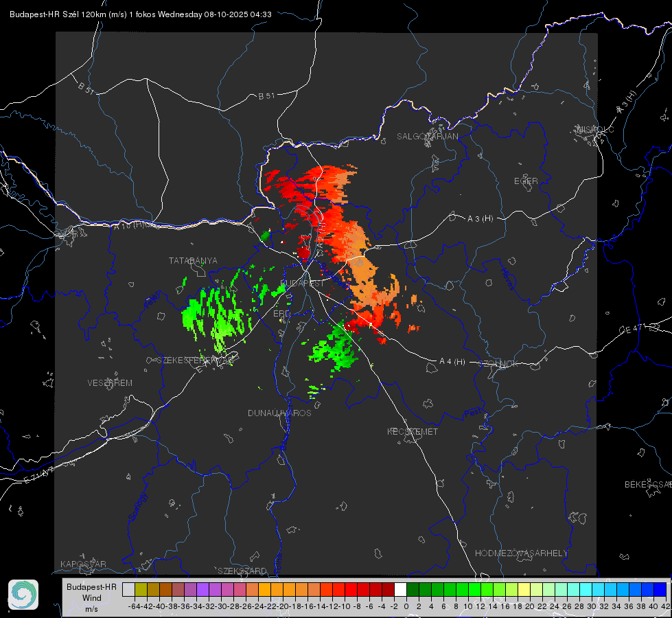Click the '42' value on the legend scale
Screen dimensions: 672x618
(x=666, y=606)
